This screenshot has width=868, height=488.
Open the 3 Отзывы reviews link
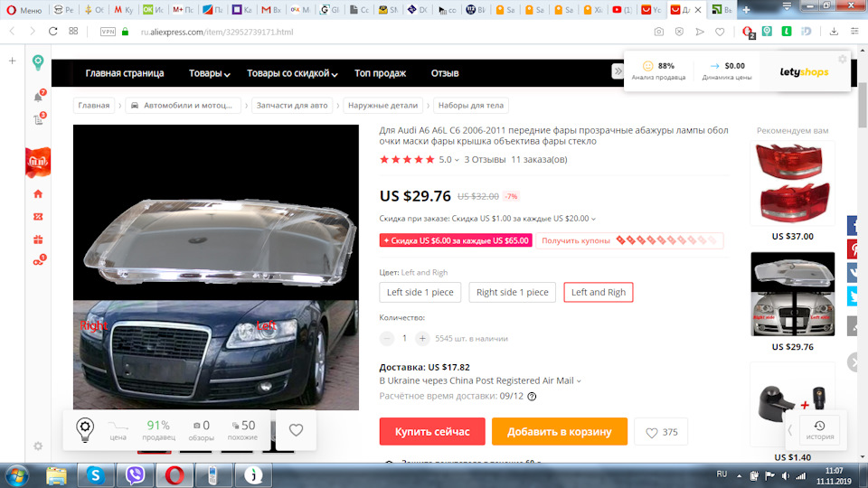(x=485, y=159)
